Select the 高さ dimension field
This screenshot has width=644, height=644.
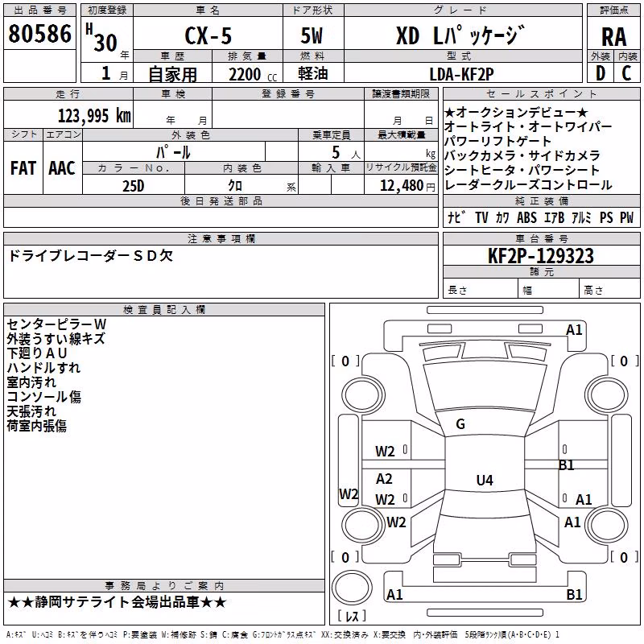[x=610, y=290]
